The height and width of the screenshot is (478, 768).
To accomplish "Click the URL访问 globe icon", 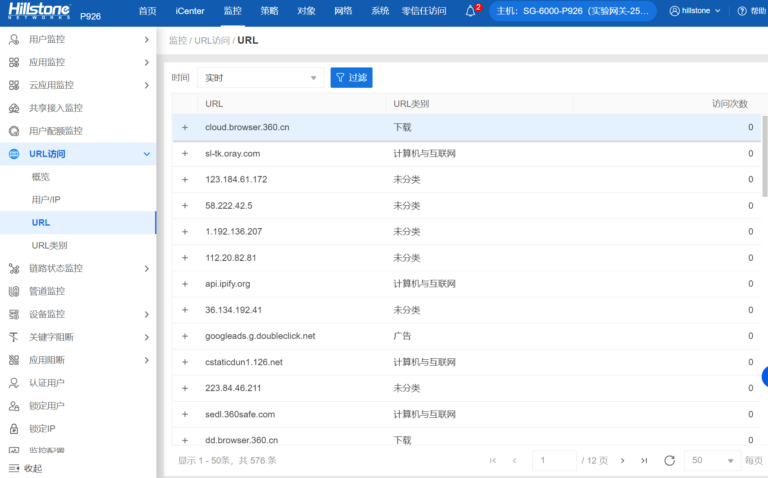I will 14,154.
